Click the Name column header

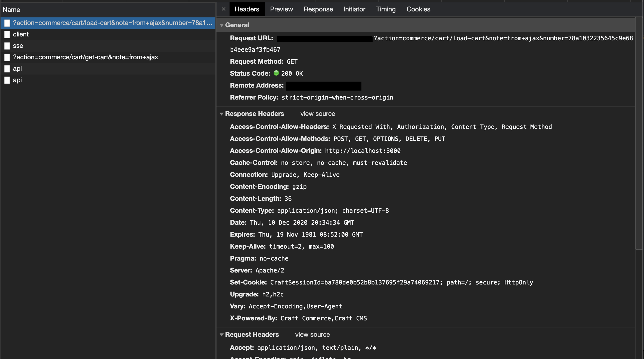click(108, 10)
